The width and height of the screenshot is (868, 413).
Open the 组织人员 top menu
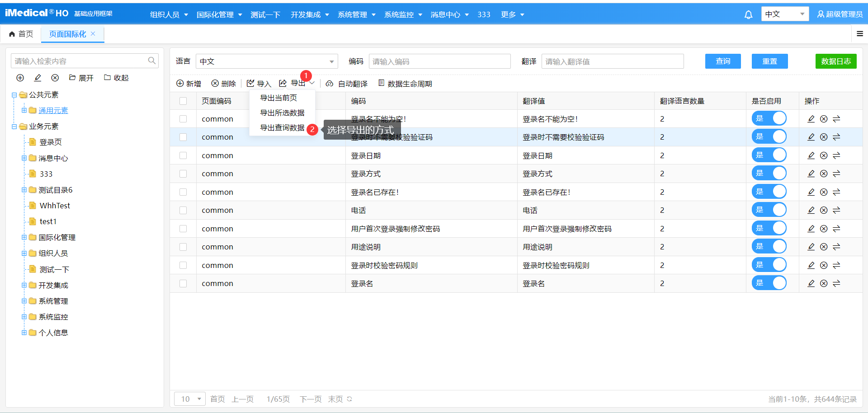[x=169, y=14]
